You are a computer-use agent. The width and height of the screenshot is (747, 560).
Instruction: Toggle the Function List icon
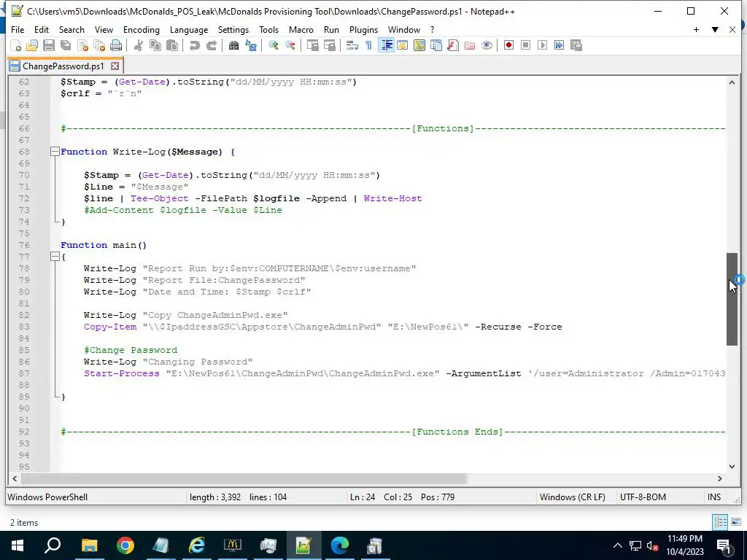453,45
